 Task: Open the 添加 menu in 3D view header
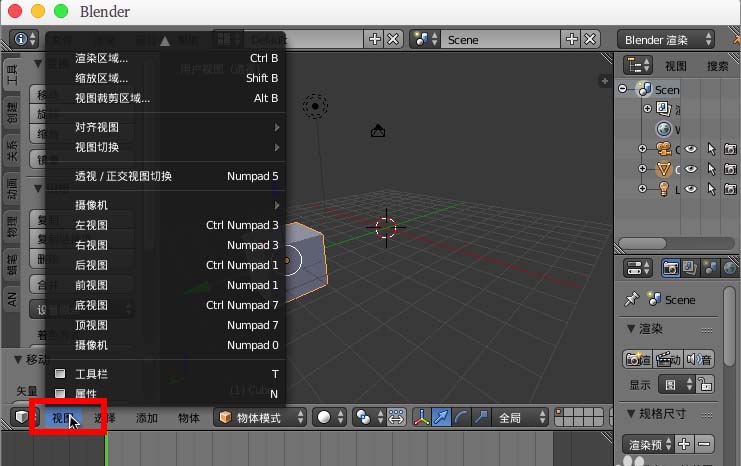tap(146, 418)
